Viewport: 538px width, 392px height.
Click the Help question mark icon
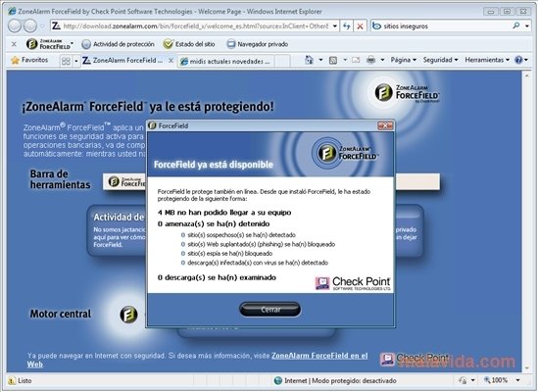518,60
